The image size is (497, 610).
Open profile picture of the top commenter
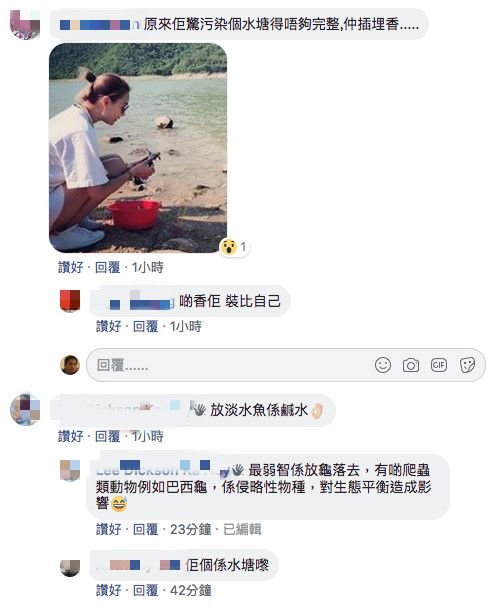[25, 24]
